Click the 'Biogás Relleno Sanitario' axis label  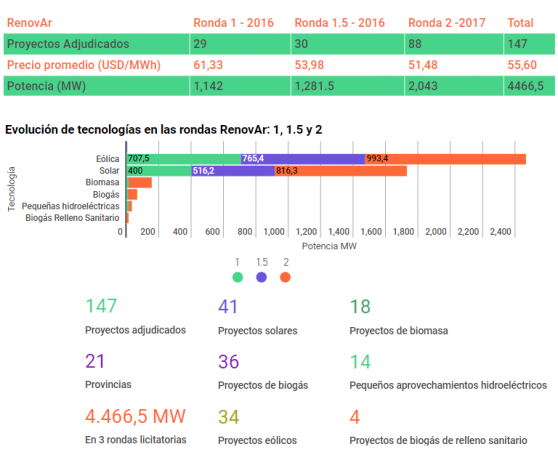pos(72,218)
